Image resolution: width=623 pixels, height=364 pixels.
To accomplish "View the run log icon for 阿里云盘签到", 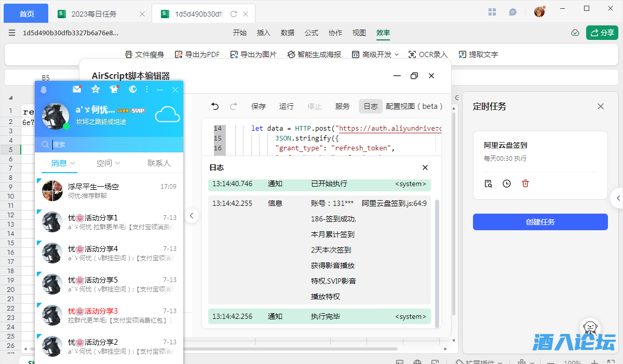I will [488, 184].
